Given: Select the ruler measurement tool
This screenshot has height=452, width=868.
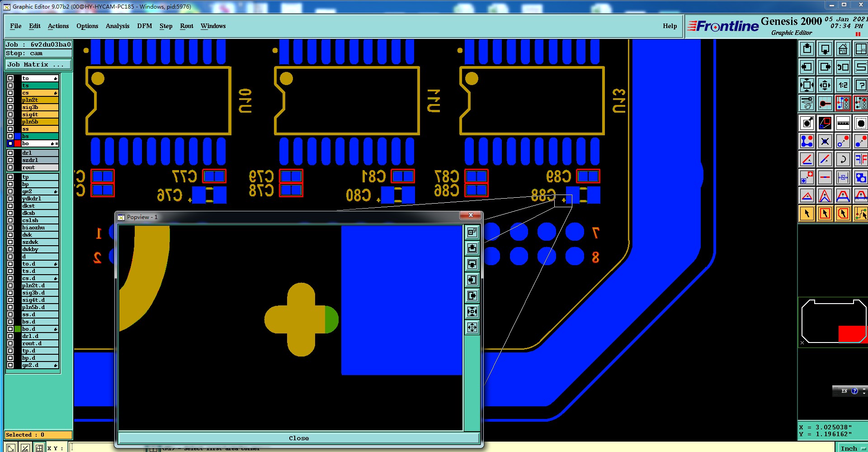Looking at the screenshot, I should (843, 123).
